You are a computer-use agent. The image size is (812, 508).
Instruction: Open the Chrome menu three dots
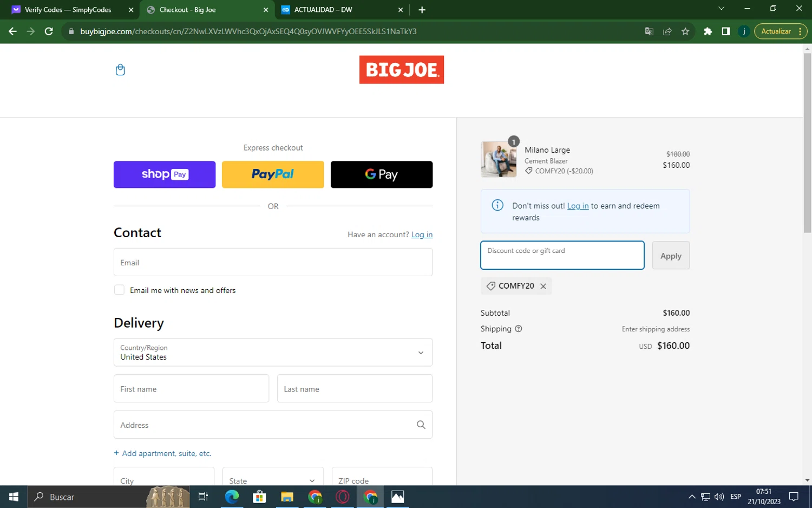pyautogui.click(x=800, y=31)
